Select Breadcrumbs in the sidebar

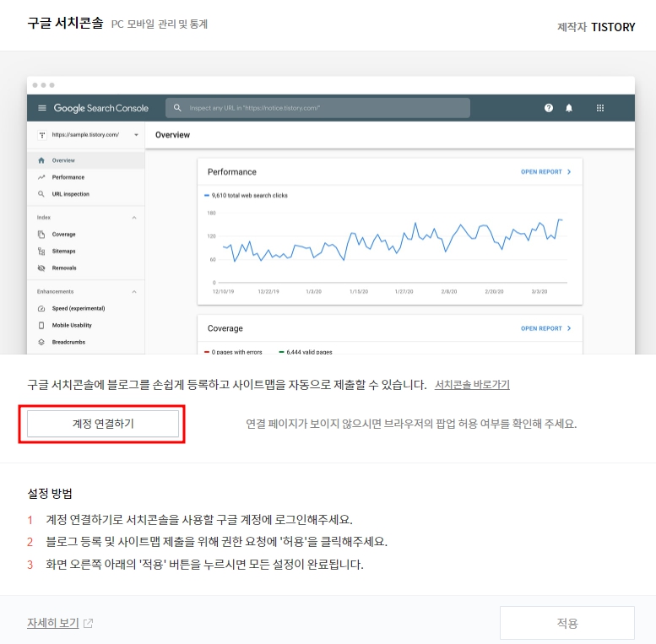pyautogui.click(x=86, y=342)
